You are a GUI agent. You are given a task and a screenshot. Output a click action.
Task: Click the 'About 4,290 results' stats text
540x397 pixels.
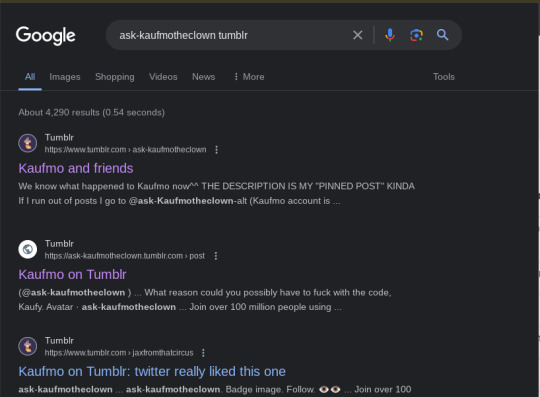[x=92, y=113]
